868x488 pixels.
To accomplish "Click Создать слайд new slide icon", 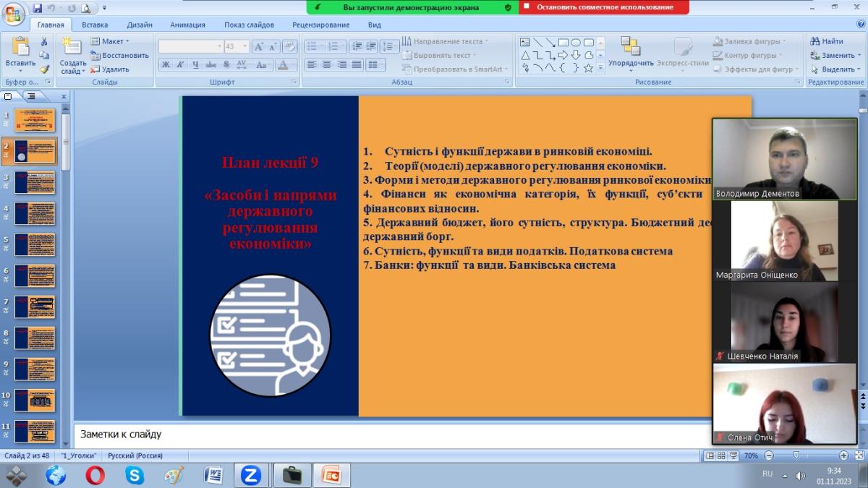I will (x=72, y=46).
